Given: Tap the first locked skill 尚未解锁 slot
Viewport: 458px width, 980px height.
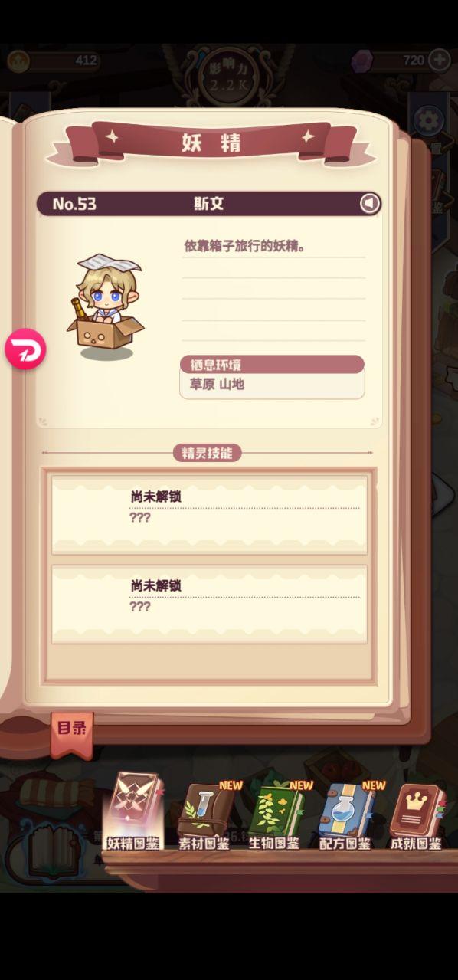Looking at the screenshot, I should (x=209, y=513).
